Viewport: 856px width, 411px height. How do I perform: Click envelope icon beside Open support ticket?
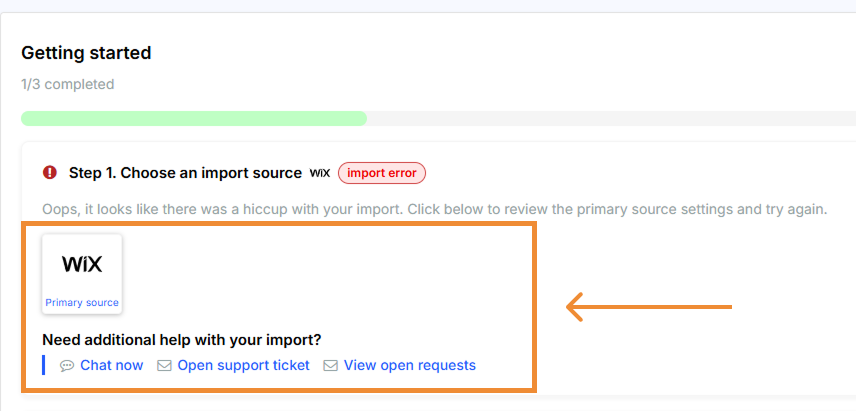[x=164, y=366]
